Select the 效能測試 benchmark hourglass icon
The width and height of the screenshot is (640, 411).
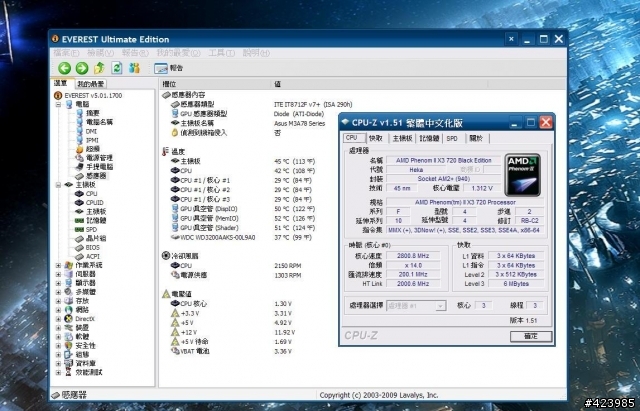[x=69, y=372]
